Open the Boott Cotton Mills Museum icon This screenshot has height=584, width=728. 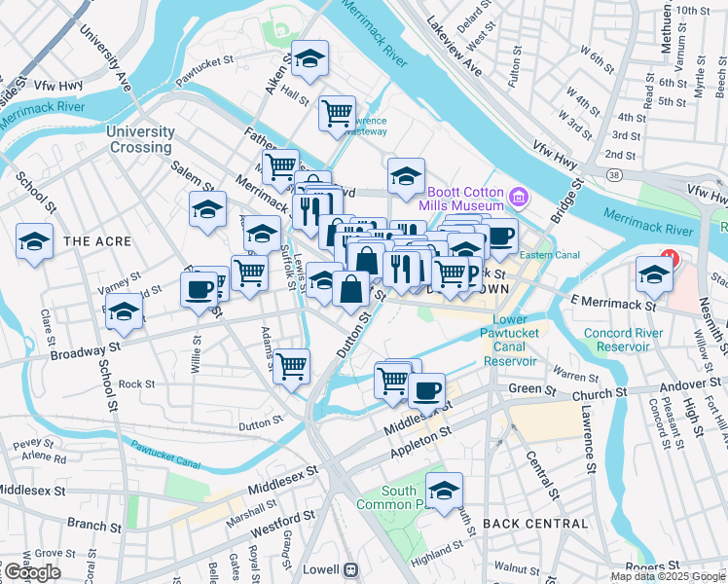(x=519, y=198)
